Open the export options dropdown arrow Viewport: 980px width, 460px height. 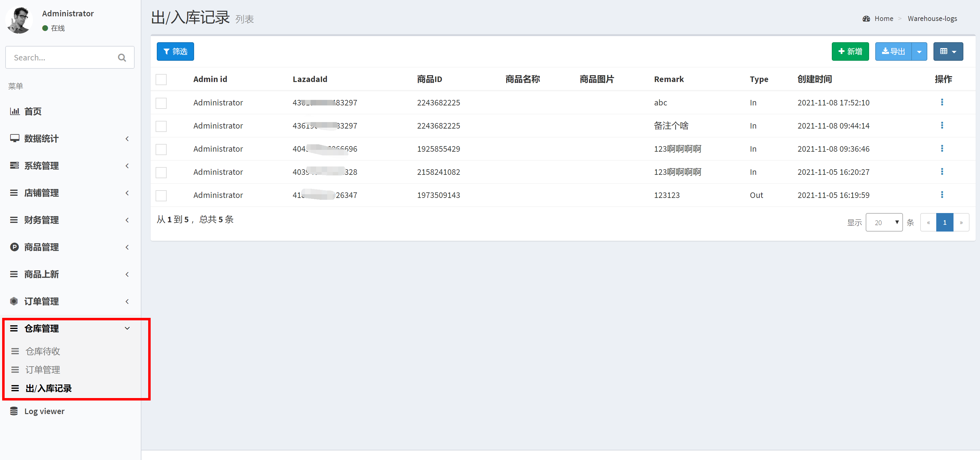pyautogui.click(x=919, y=52)
